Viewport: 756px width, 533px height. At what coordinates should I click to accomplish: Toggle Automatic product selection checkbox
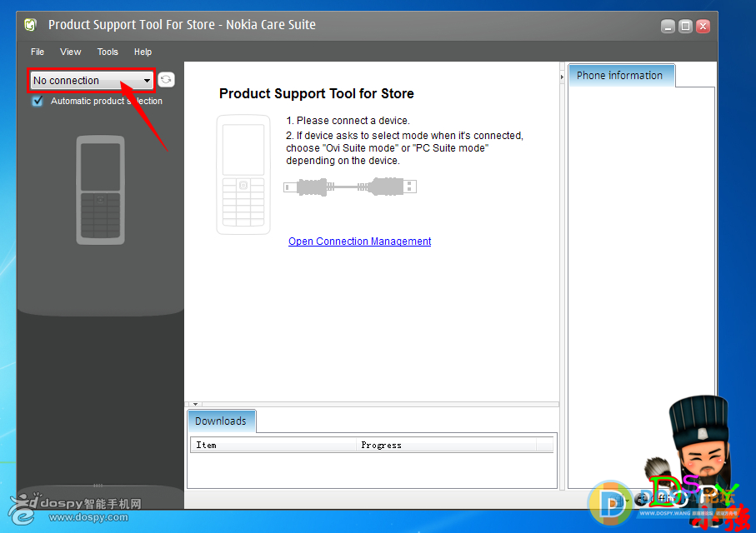pos(38,101)
